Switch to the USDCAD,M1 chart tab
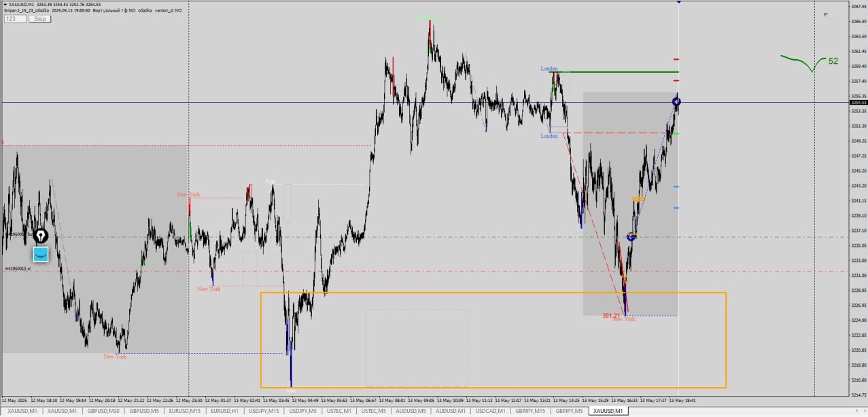 pyautogui.click(x=489, y=411)
